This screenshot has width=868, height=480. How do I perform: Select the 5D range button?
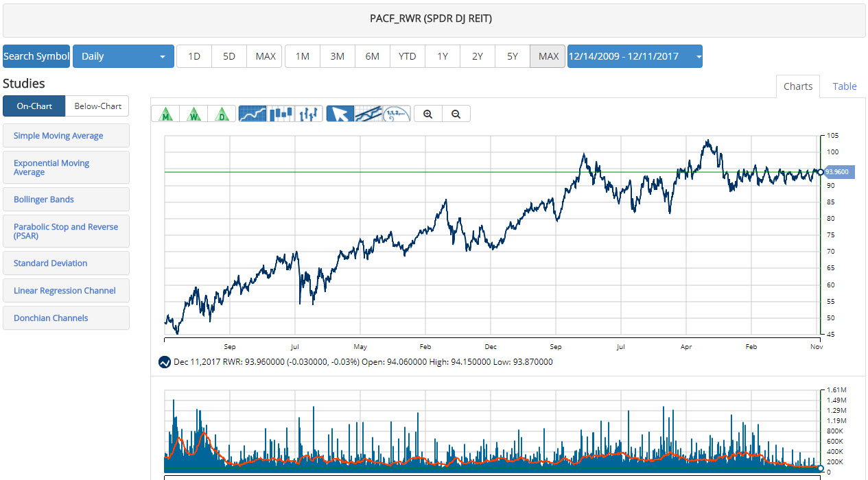(x=229, y=56)
